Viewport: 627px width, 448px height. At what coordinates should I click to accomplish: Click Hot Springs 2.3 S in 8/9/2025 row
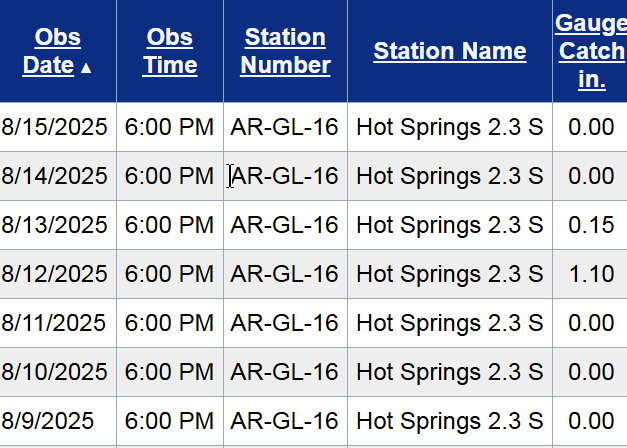449,420
